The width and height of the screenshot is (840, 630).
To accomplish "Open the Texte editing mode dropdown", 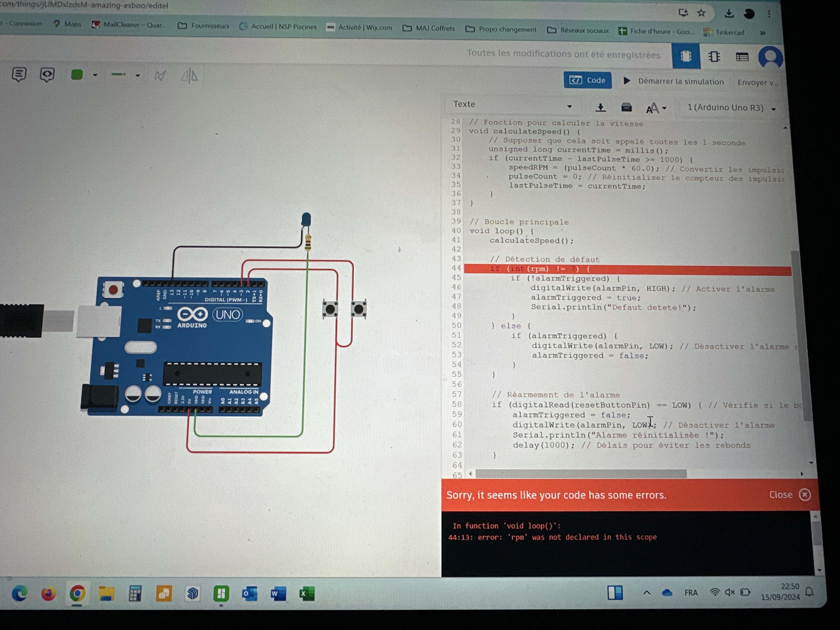I will point(512,105).
